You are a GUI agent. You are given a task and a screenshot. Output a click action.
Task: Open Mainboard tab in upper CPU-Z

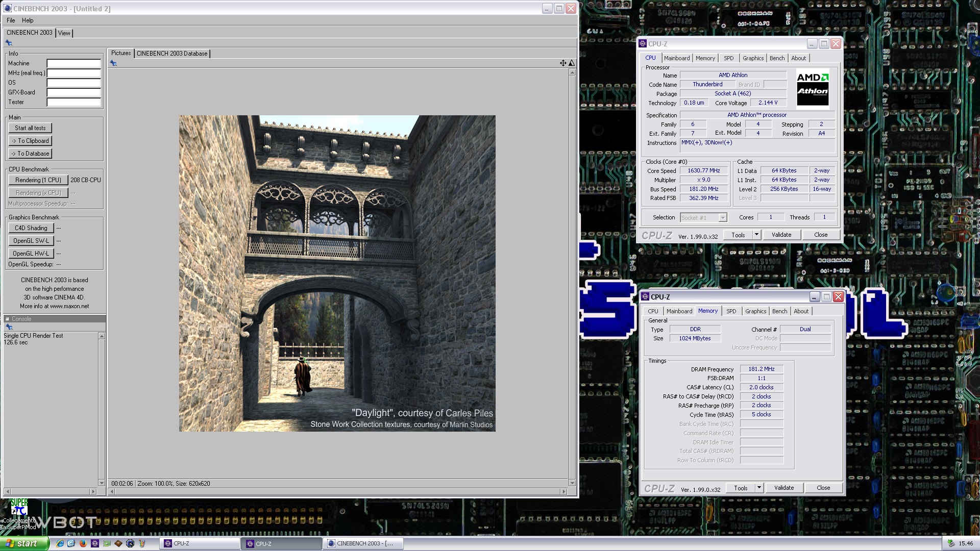pos(677,58)
